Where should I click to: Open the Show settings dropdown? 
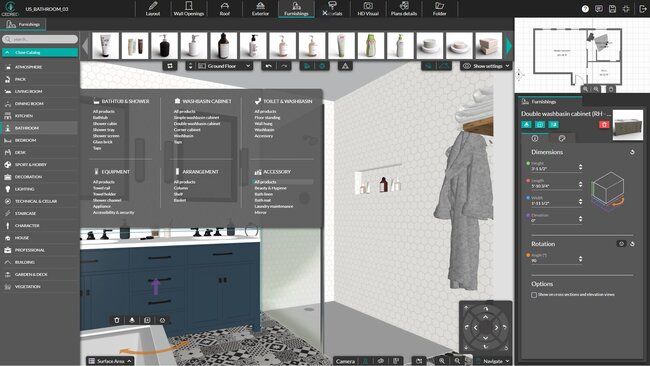pyautogui.click(x=486, y=66)
